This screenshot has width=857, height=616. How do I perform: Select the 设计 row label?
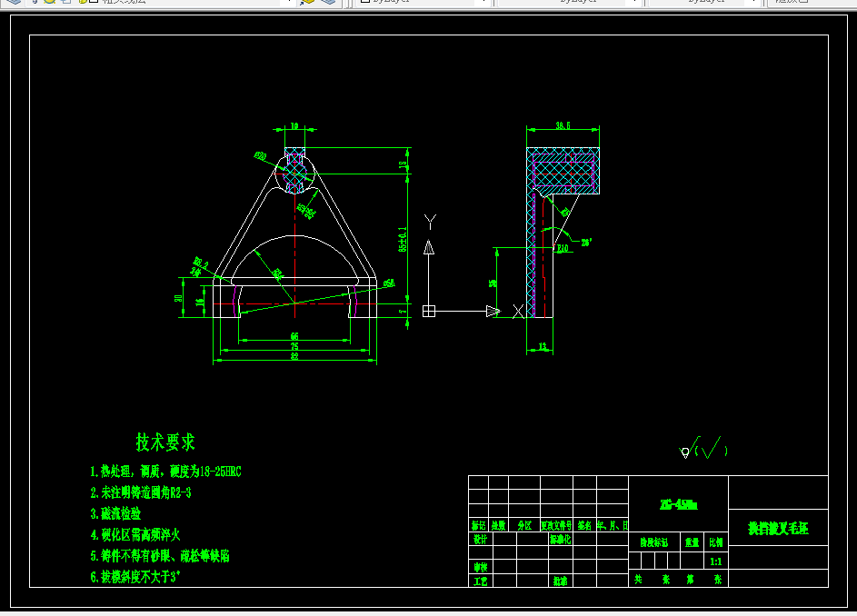(481, 539)
